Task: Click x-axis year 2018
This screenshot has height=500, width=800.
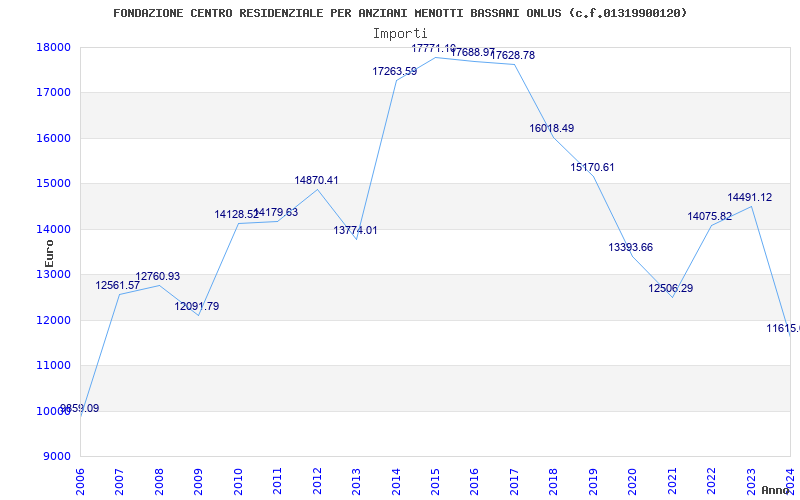Action: [x=554, y=482]
